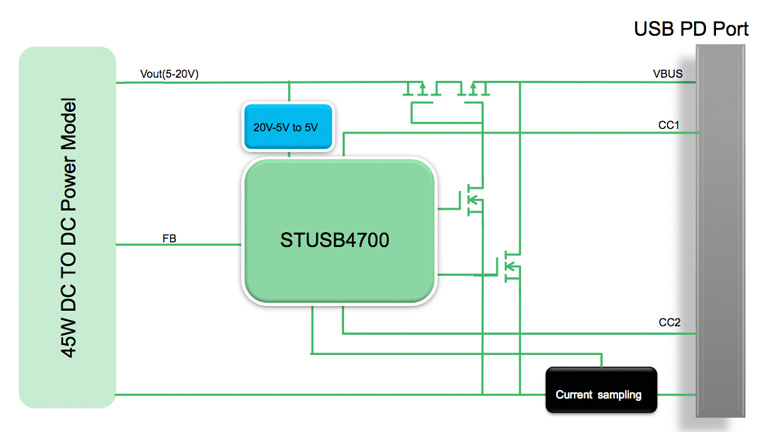The image size is (768, 432).
Task: Click the STUSB4700 controller block
Action: 339,241
